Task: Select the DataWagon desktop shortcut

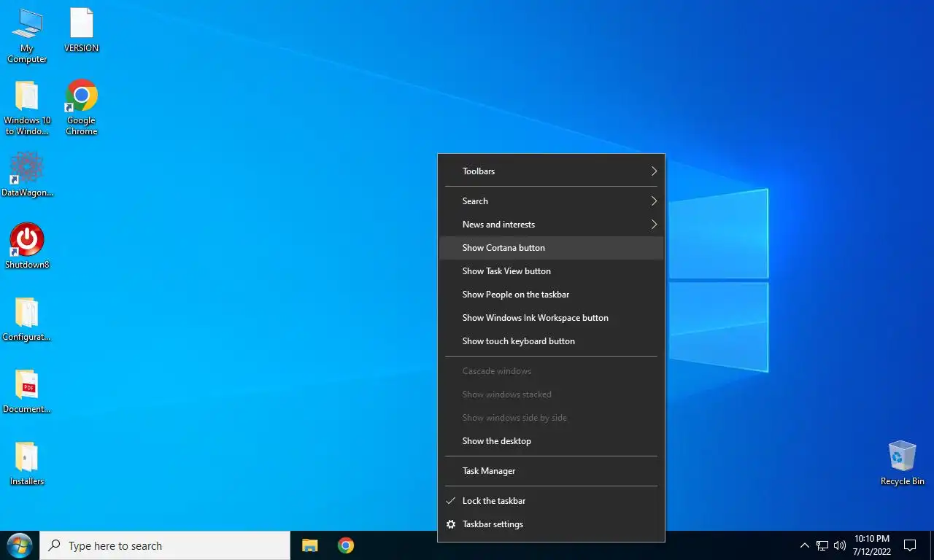Action: pos(27,174)
